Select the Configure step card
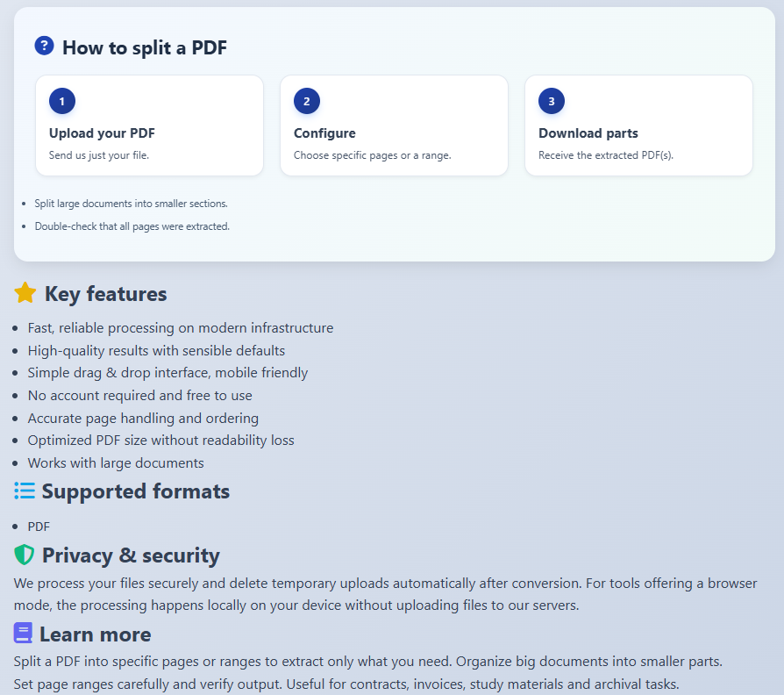Image resolution: width=784 pixels, height=695 pixels. pyautogui.click(x=394, y=125)
